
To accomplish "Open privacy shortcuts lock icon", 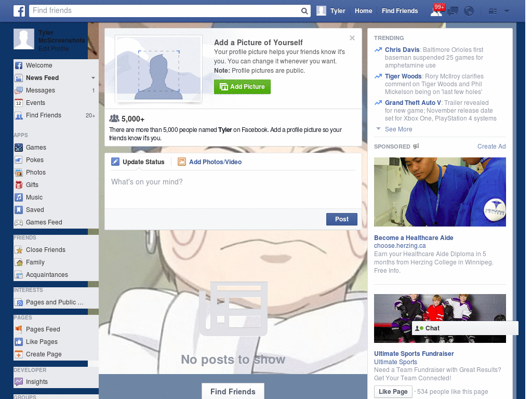I will [x=493, y=11].
